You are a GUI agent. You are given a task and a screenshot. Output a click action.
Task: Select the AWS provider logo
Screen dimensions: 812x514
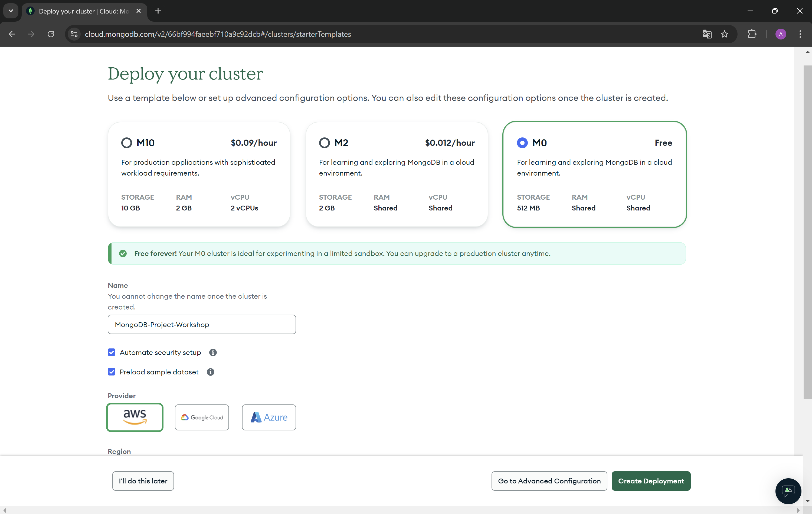[135, 417]
